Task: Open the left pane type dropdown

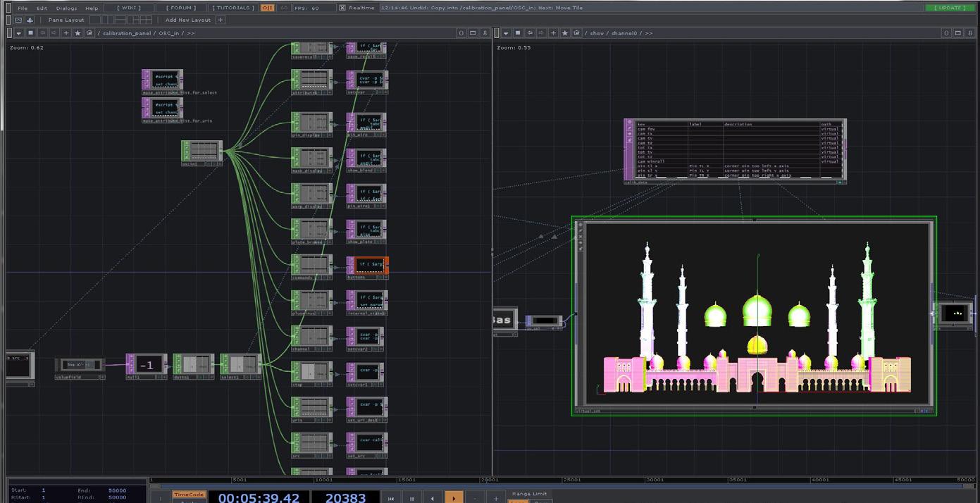Action: (x=19, y=33)
